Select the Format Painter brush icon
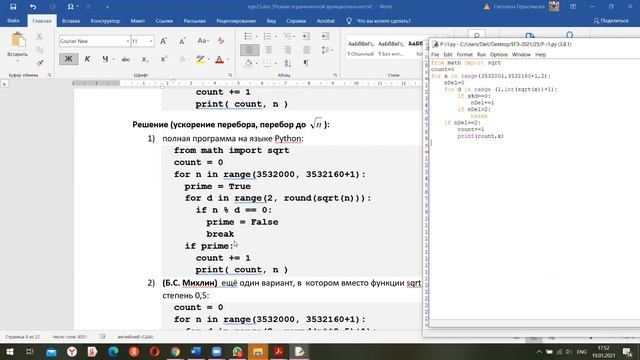This screenshot has width=640, height=360. pos(39,63)
